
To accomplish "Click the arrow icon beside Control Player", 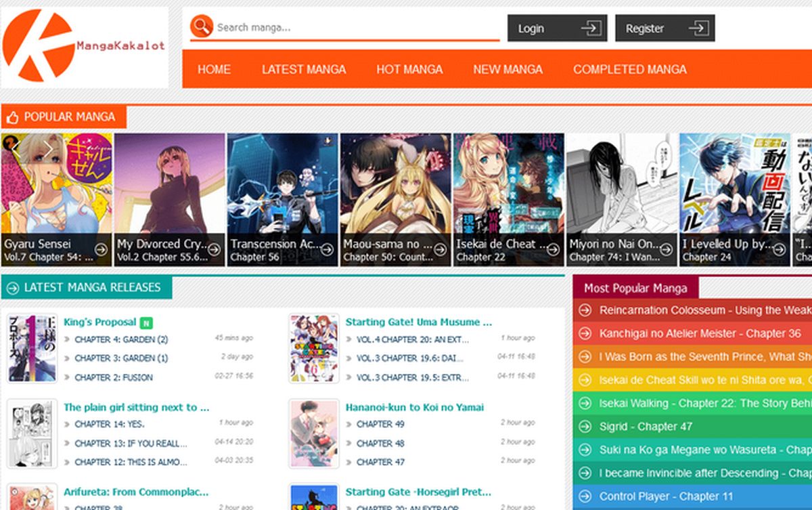I will (x=586, y=496).
